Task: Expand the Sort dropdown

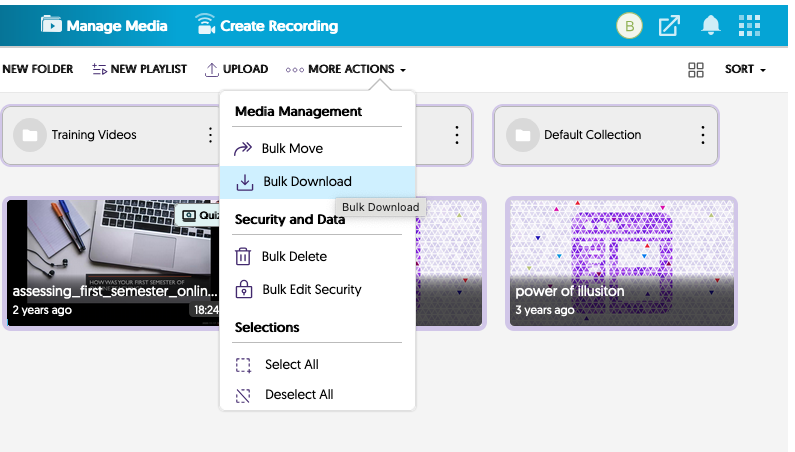Action: pos(745,70)
